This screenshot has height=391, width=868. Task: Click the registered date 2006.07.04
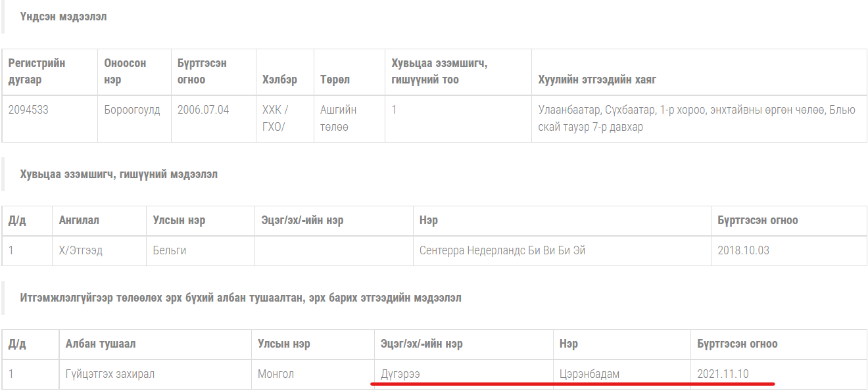coord(203,110)
